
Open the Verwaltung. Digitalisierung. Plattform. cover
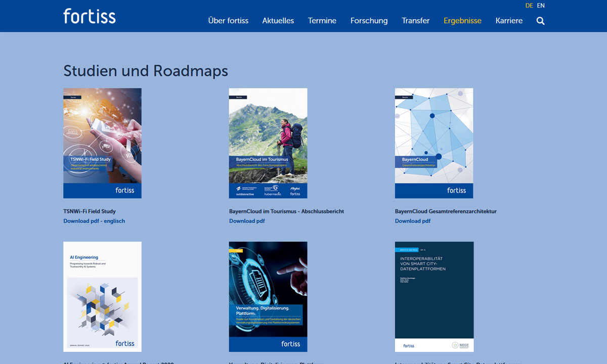[x=268, y=297]
